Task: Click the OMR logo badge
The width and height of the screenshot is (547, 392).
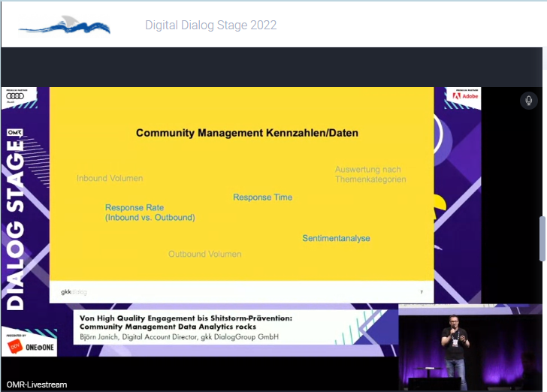Action: pos(15,132)
